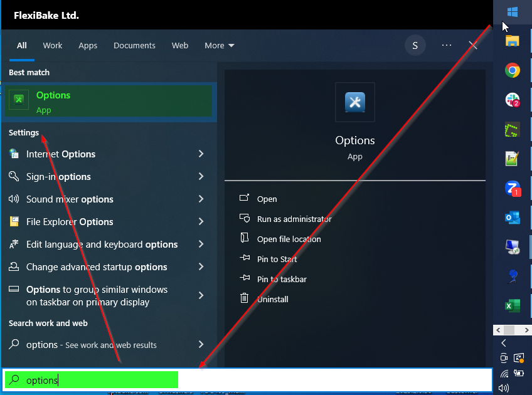Image resolution: width=532 pixels, height=395 pixels.
Task: Click the search magnifier icon in search box
Action: click(x=14, y=379)
